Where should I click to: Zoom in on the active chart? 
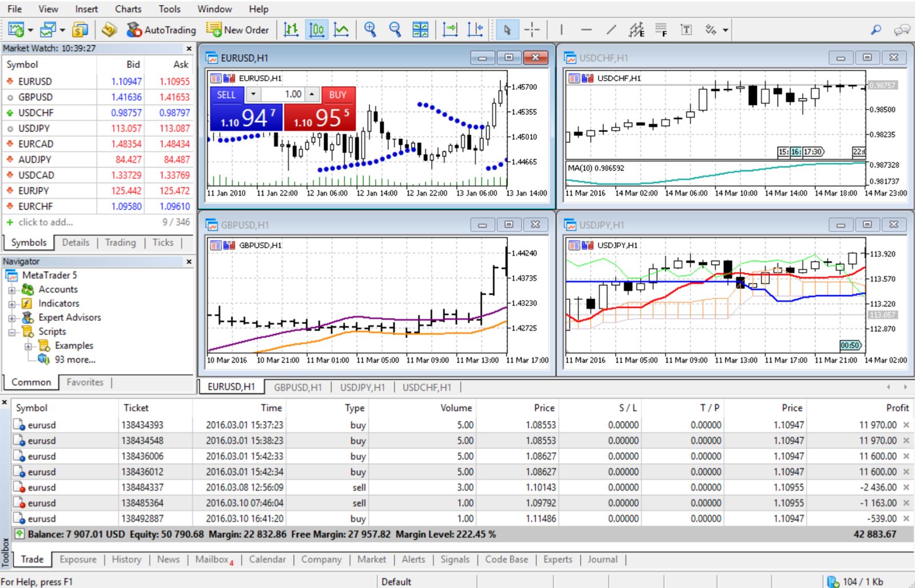(x=369, y=30)
